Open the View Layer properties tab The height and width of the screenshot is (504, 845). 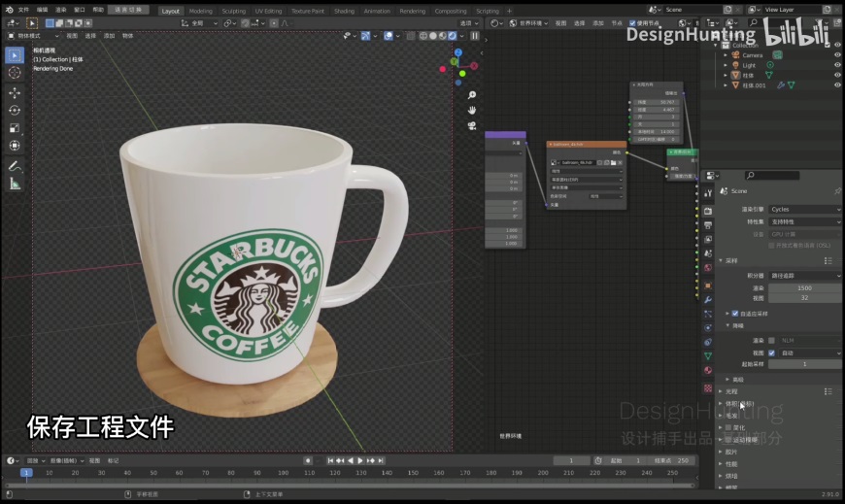(x=708, y=239)
